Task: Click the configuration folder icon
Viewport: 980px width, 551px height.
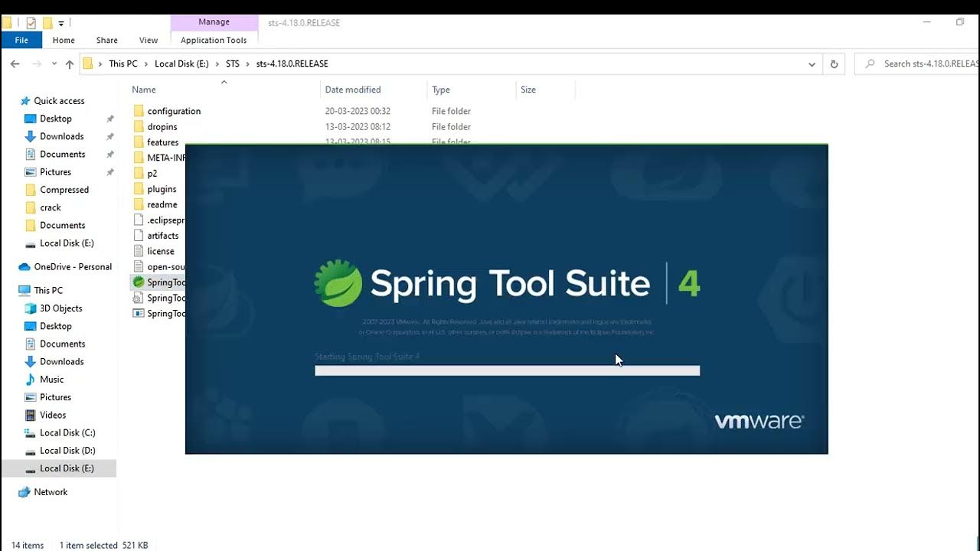Action: click(x=139, y=111)
